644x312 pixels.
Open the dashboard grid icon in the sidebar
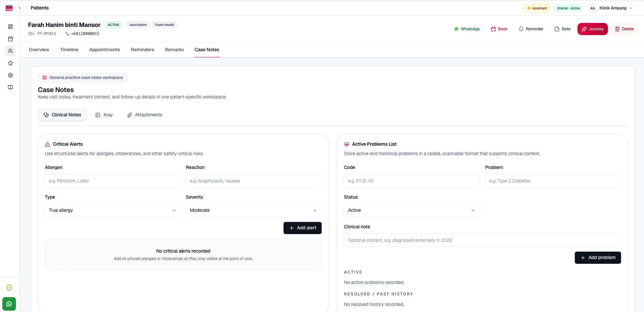click(10, 27)
